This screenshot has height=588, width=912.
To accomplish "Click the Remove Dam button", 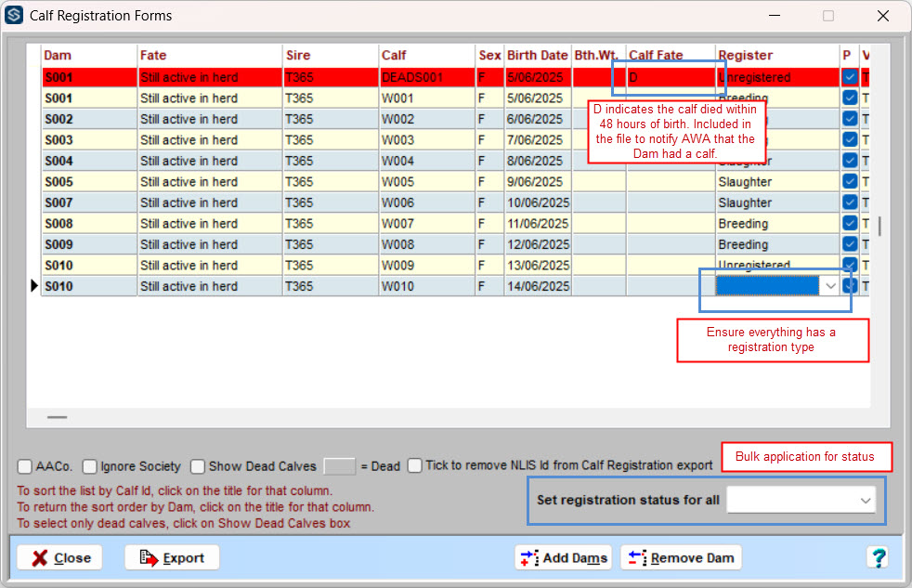I will [681, 557].
